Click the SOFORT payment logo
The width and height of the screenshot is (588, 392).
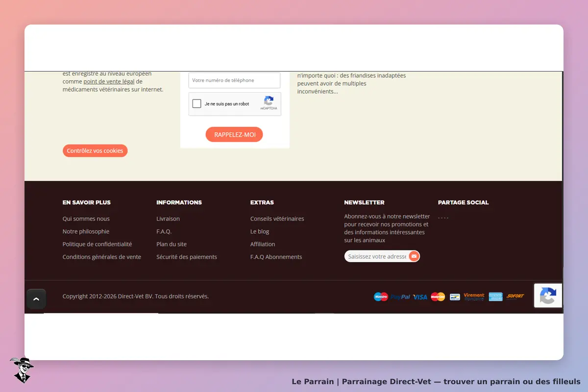point(515,296)
